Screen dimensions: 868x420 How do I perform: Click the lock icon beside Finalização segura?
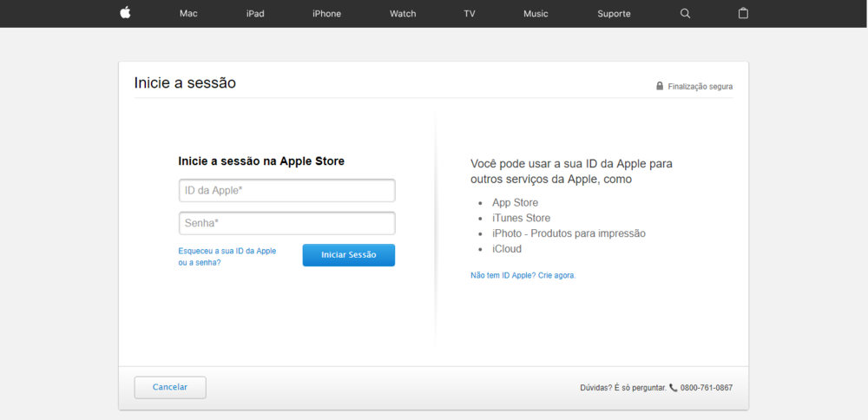click(x=660, y=86)
